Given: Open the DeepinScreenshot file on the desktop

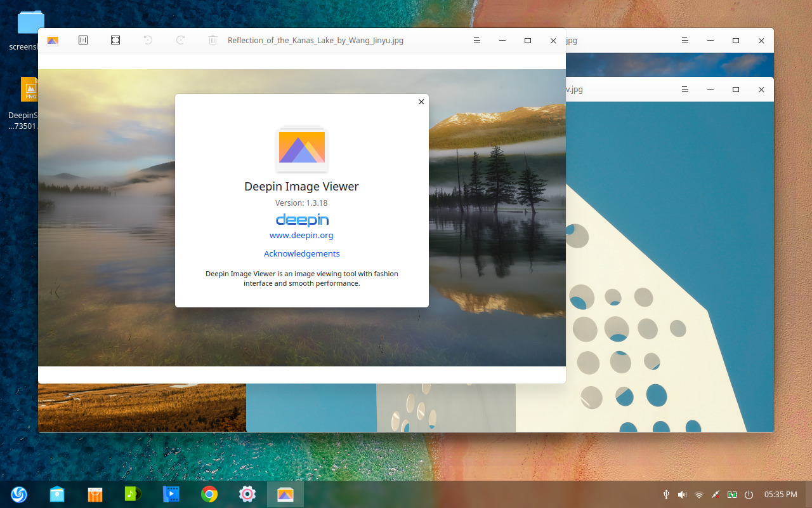Looking at the screenshot, I should point(29,89).
